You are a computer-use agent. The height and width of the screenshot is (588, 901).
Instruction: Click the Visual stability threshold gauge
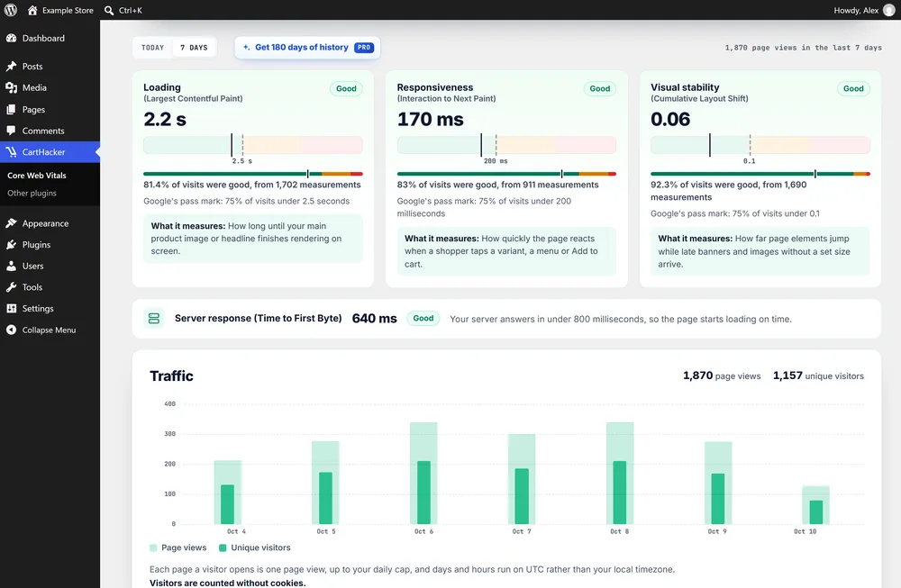tap(760, 145)
